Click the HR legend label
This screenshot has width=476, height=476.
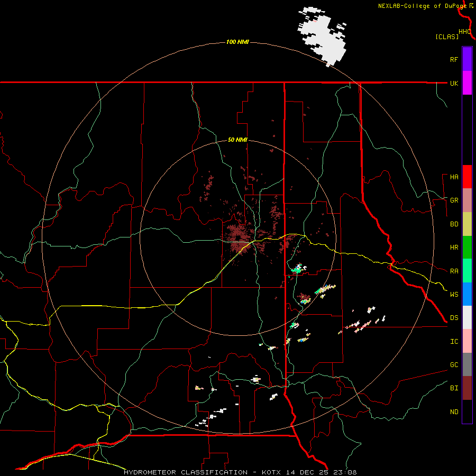click(454, 248)
